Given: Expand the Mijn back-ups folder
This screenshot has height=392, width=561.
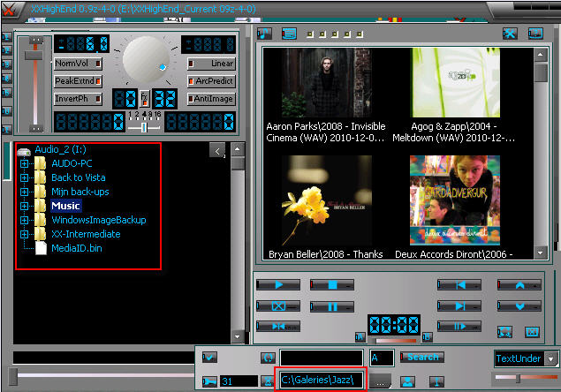Looking at the screenshot, I should [x=24, y=192].
